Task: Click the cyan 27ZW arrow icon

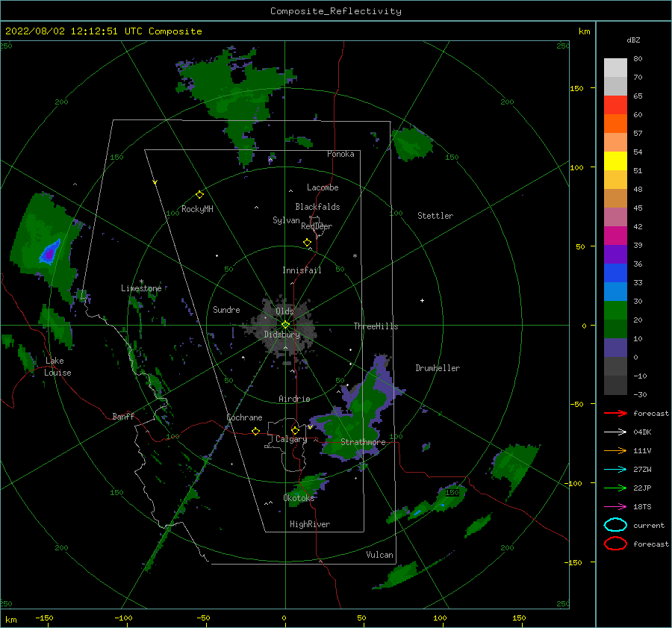Action: 615,470
